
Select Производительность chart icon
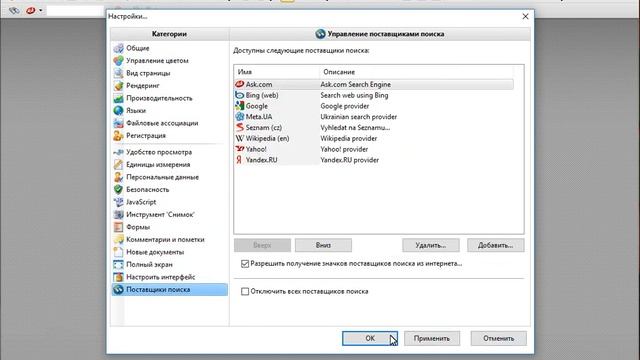coord(118,98)
